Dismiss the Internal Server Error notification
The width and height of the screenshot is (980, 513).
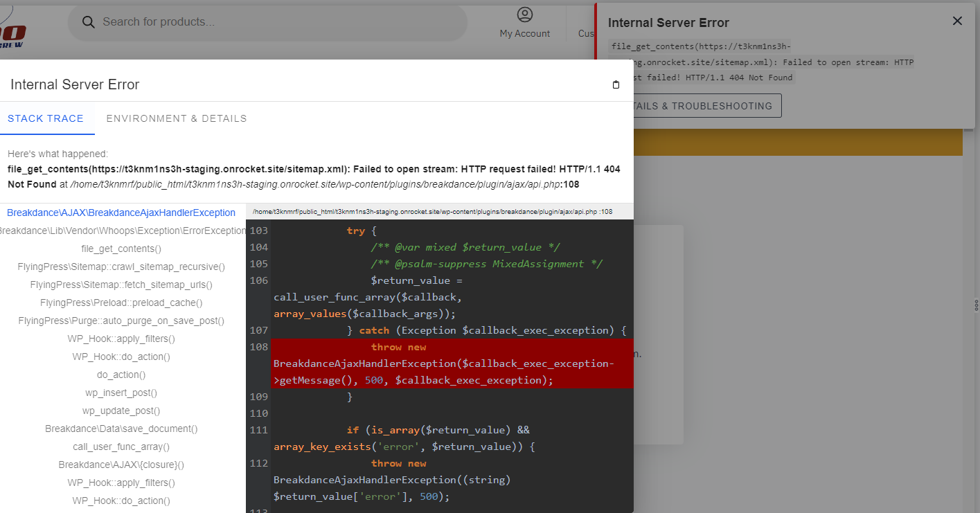pos(957,21)
